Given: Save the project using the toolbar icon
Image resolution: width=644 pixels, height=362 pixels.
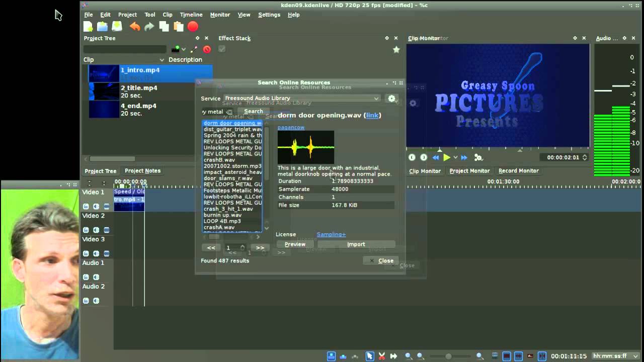Looking at the screenshot, I should click(117, 27).
